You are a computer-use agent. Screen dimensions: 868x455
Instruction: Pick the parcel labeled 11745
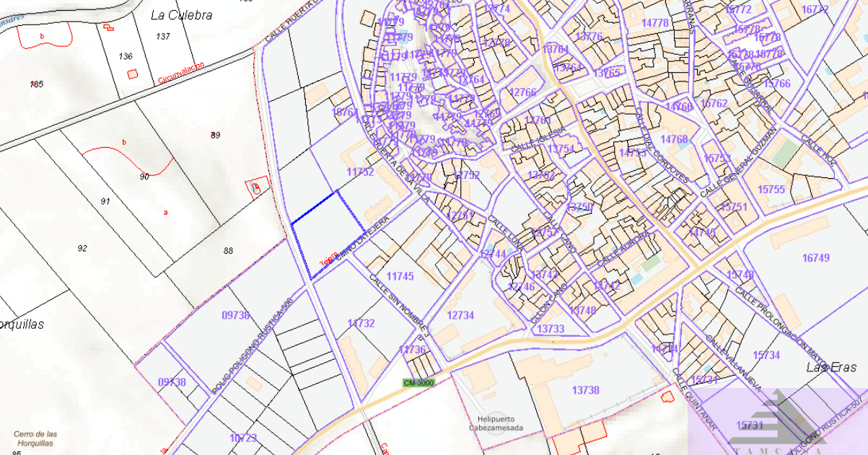(400, 276)
